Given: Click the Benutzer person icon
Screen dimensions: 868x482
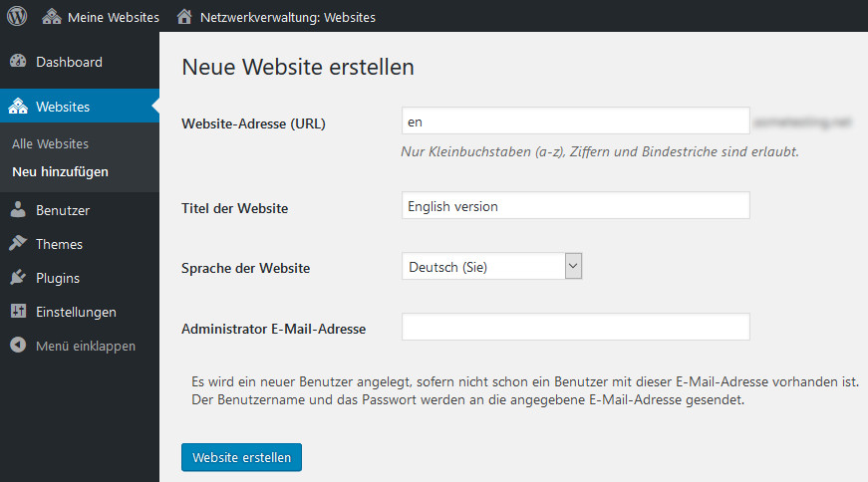Looking at the screenshot, I should pos(18,209).
